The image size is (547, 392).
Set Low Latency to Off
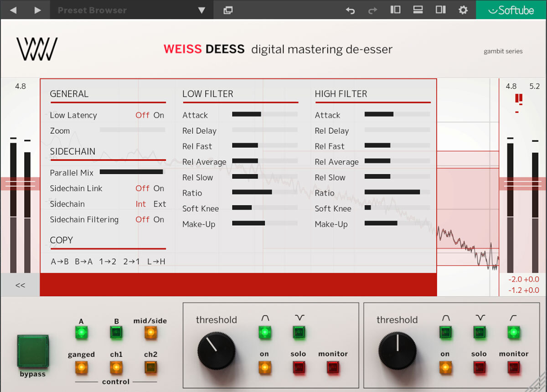pyautogui.click(x=142, y=115)
